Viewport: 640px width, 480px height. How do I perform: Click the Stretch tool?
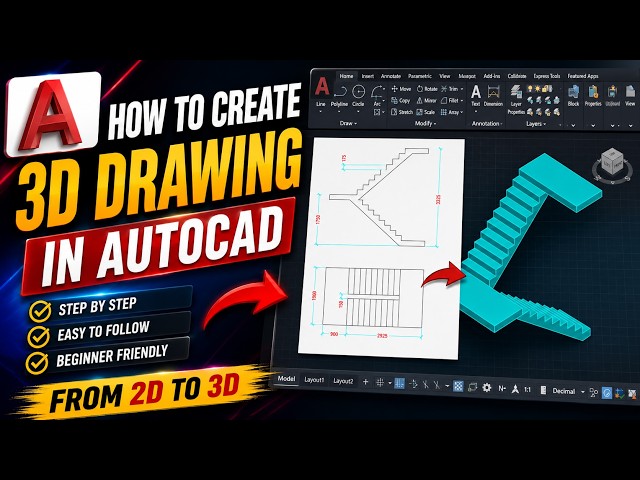[x=402, y=112]
